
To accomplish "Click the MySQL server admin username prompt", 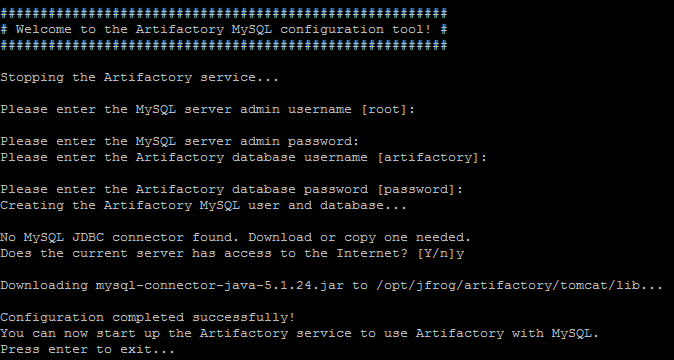I will coord(208,110).
